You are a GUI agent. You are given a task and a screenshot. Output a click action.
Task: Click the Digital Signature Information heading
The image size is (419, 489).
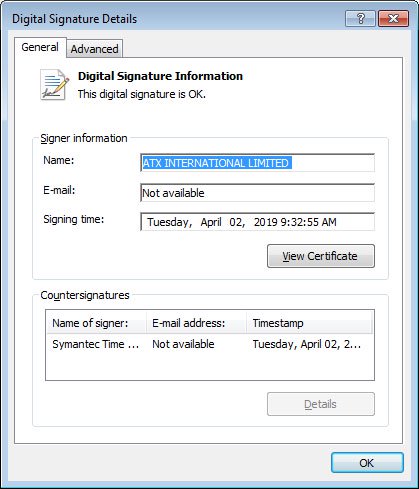click(x=160, y=76)
